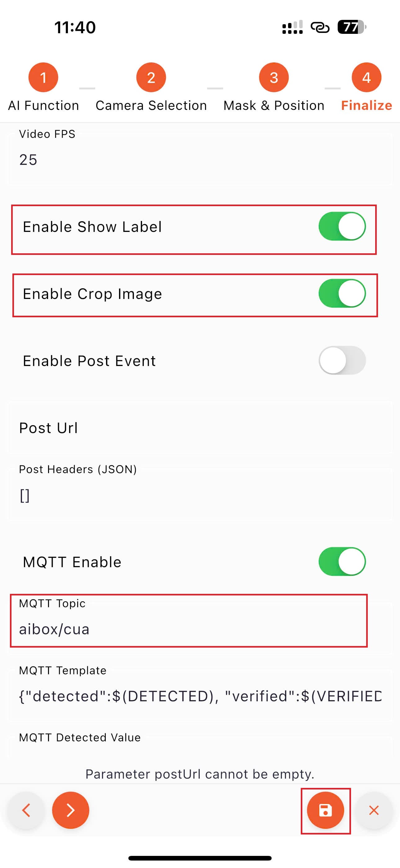The image size is (400, 868).
Task: Select the Finalize step label
Action: click(366, 106)
